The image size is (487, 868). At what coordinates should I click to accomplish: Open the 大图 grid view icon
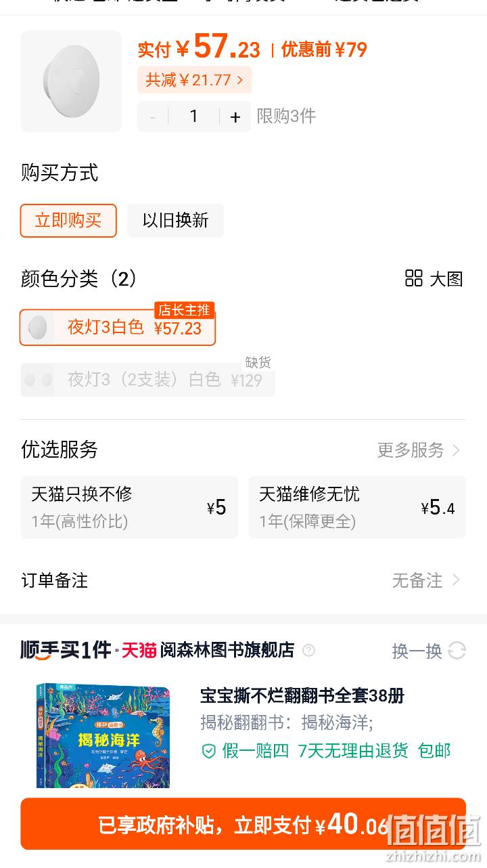click(414, 278)
